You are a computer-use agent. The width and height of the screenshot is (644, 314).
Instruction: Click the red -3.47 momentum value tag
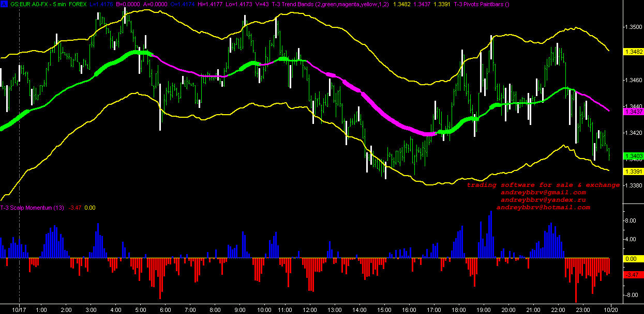click(x=633, y=275)
